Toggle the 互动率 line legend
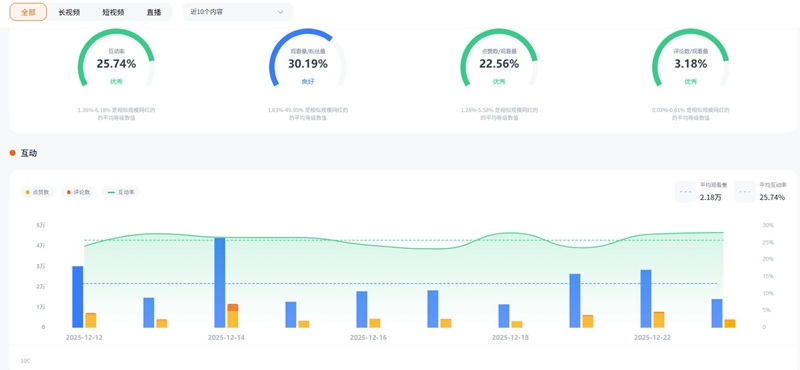 tap(121, 192)
